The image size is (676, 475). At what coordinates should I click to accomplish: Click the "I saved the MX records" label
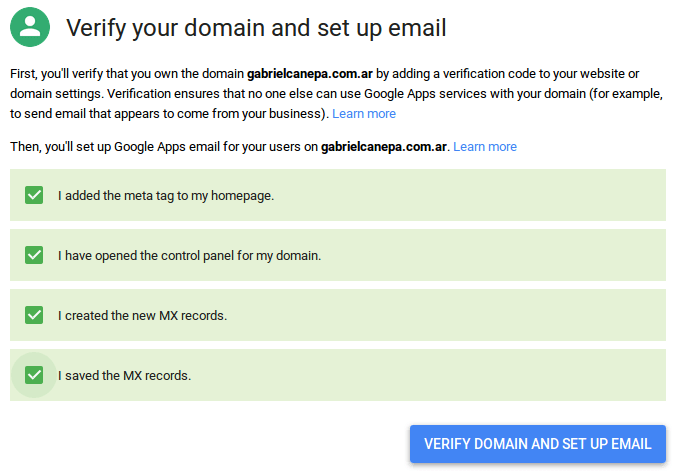click(124, 376)
